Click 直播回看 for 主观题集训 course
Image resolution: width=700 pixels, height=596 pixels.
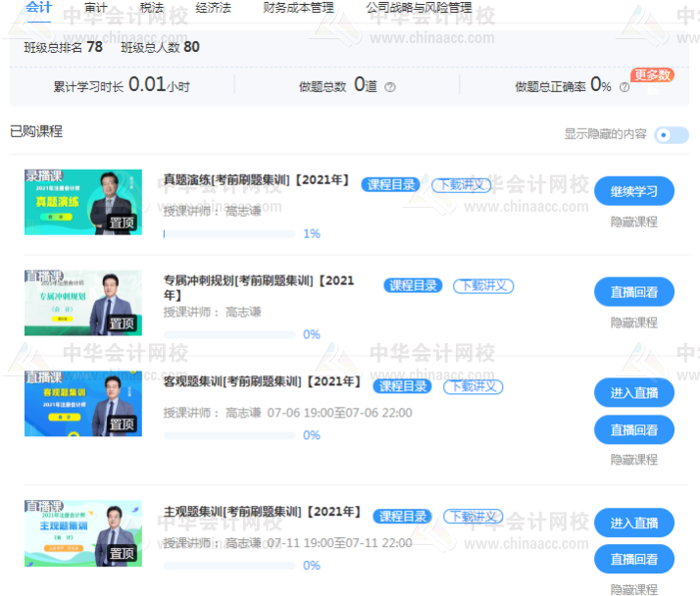(633, 559)
